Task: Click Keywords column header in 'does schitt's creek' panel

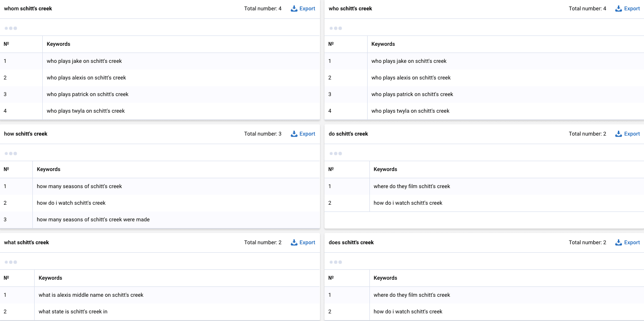Action: pos(385,278)
